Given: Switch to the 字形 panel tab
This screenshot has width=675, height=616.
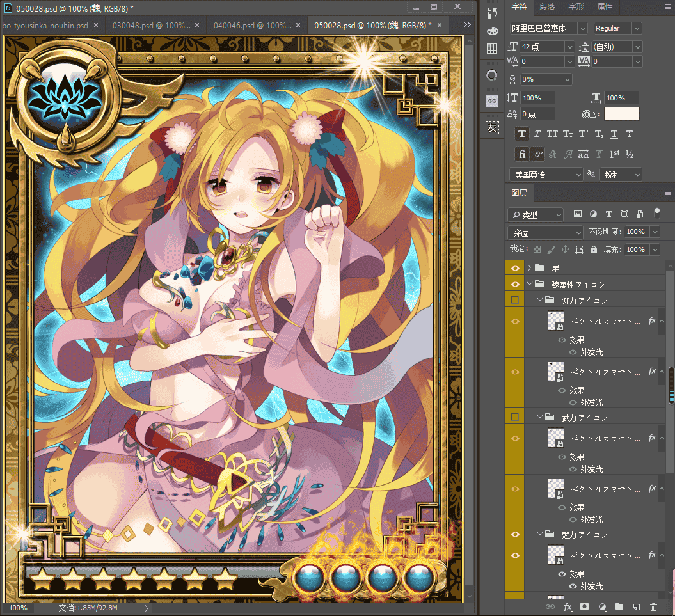Looking at the screenshot, I should click(x=576, y=7).
